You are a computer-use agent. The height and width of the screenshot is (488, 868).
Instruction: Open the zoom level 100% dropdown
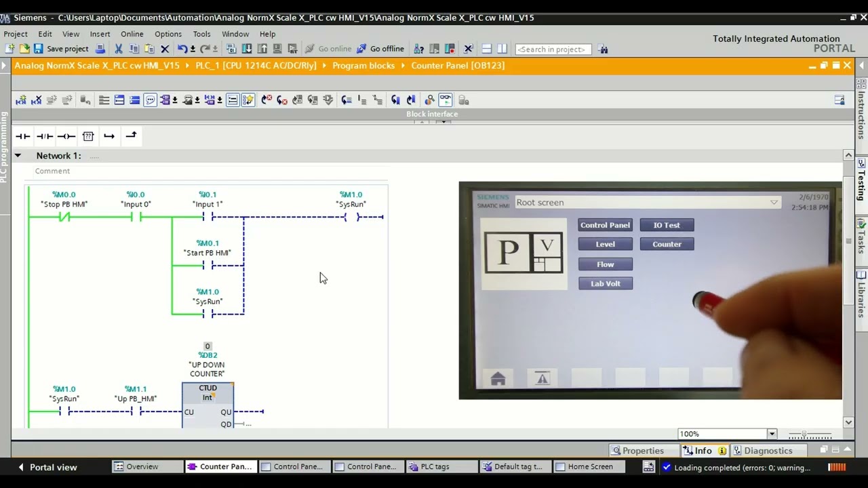[x=772, y=434]
